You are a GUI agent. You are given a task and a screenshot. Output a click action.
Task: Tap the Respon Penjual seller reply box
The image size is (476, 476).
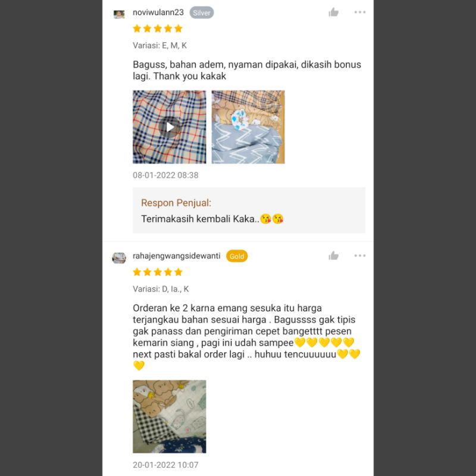click(x=249, y=211)
